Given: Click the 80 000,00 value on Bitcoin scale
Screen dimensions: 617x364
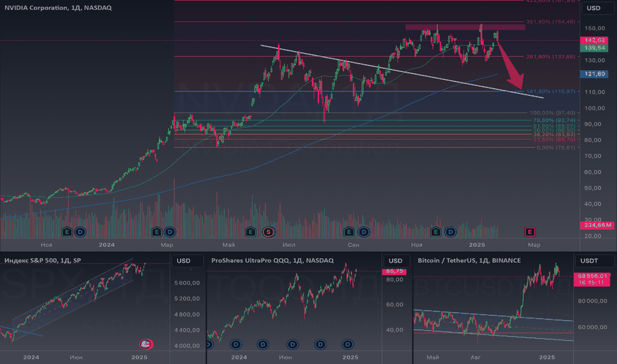Looking at the screenshot, I should tap(593, 301).
